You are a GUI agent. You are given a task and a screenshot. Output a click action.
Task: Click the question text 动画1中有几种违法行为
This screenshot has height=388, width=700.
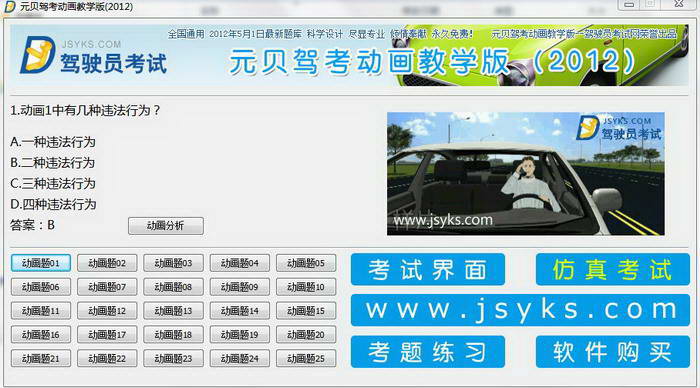click(x=85, y=110)
